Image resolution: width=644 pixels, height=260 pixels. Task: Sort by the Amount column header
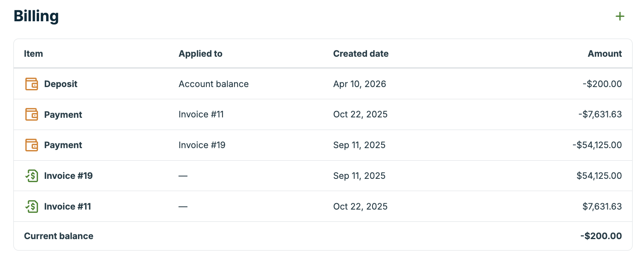605,54
